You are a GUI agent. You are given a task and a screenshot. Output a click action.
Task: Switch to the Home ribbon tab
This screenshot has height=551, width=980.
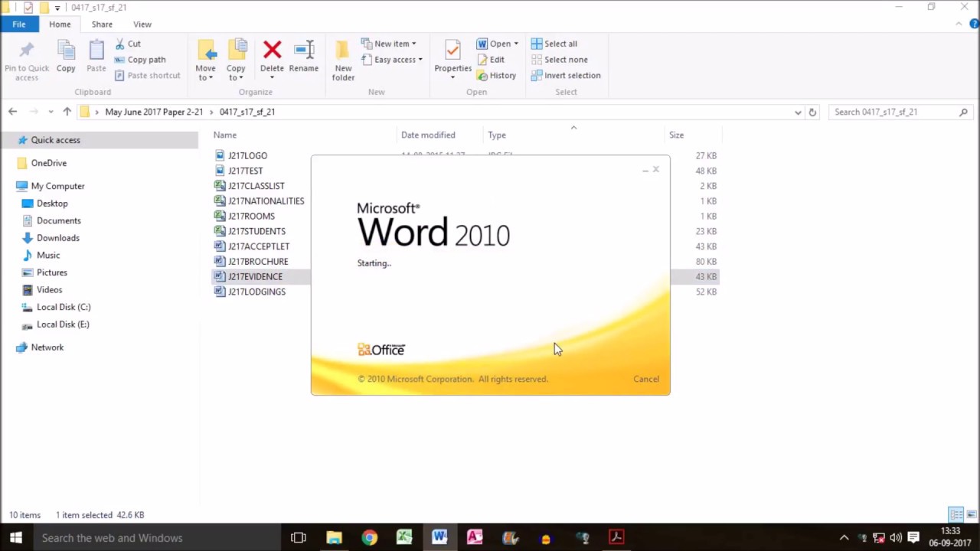tap(60, 24)
